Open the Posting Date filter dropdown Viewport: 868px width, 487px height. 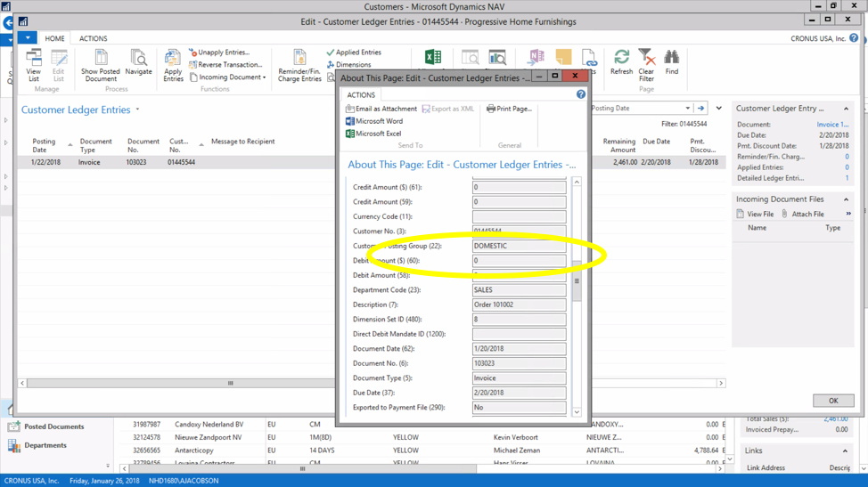click(x=687, y=109)
